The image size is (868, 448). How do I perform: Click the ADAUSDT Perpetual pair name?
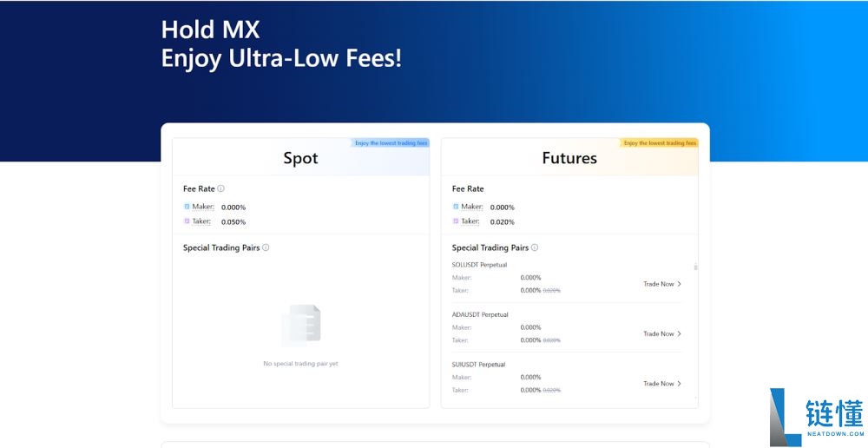(480, 314)
